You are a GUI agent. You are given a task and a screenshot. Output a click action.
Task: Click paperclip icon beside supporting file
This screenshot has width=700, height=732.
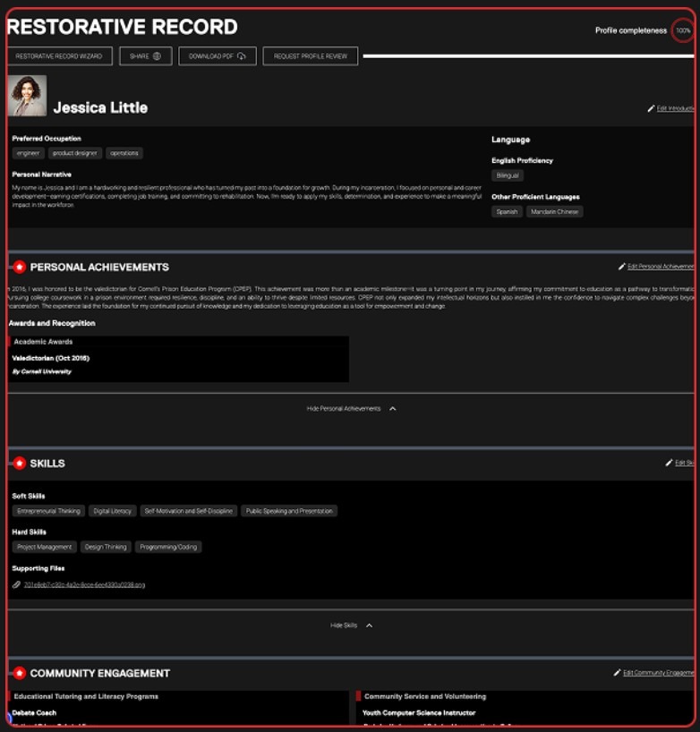pos(16,584)
